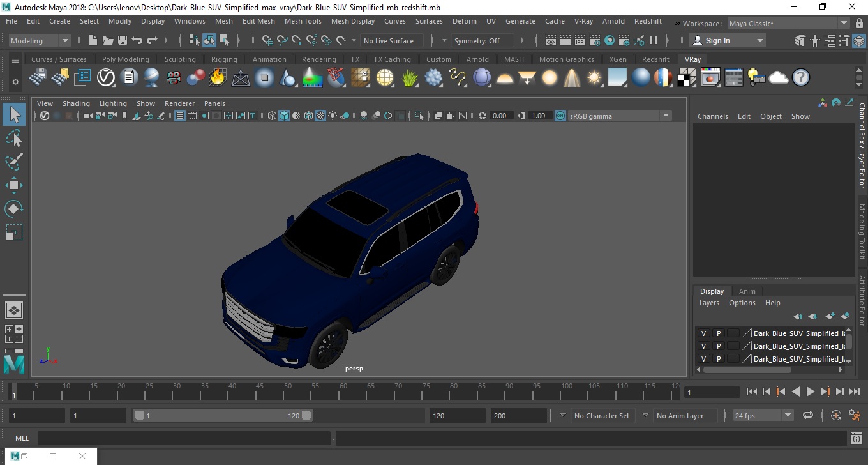Open the Deform menu
Viewport: 868px width, 465px height.
pos(464,21)
